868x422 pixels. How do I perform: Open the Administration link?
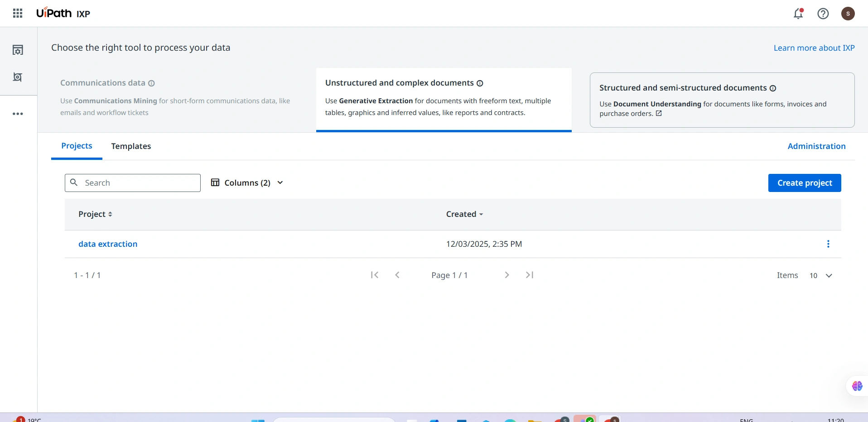pyautogui.click(x=816, y=146)
